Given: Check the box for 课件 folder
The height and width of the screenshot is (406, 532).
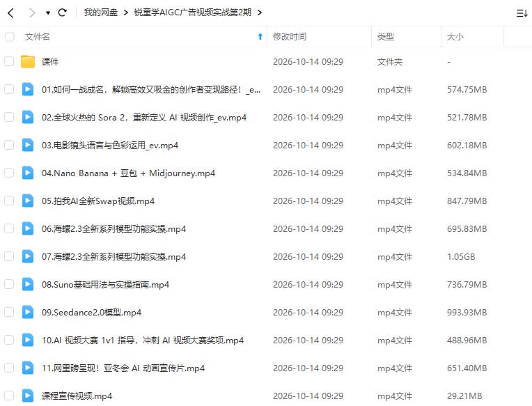Looking at the screenshot, I should (x=9, y=61).
